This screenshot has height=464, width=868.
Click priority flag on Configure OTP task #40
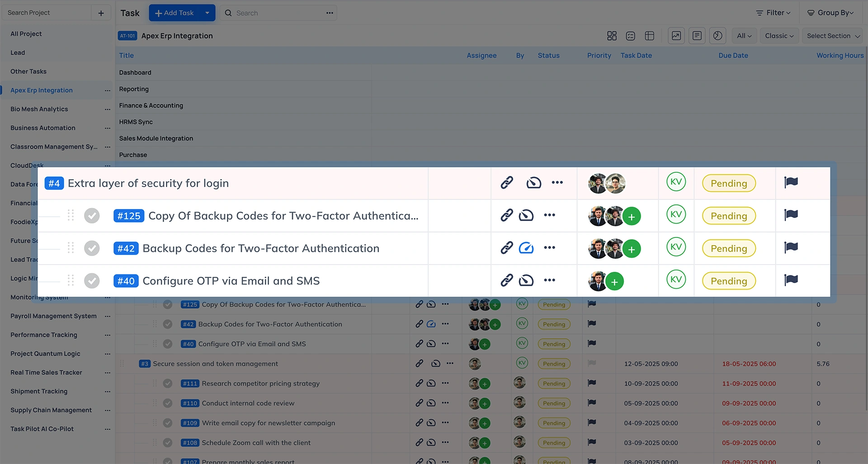coord(791,280)
